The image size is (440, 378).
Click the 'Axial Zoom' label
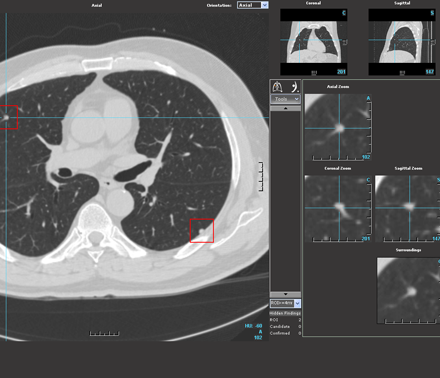pos(338,87)
